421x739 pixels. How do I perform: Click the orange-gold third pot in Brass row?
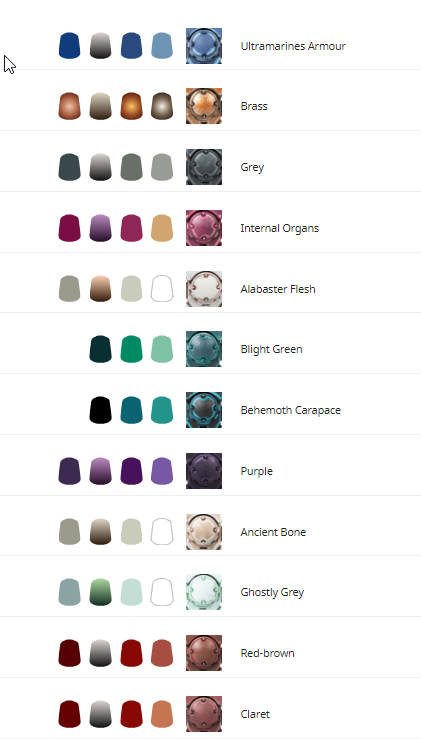click(x=132, y=106)
